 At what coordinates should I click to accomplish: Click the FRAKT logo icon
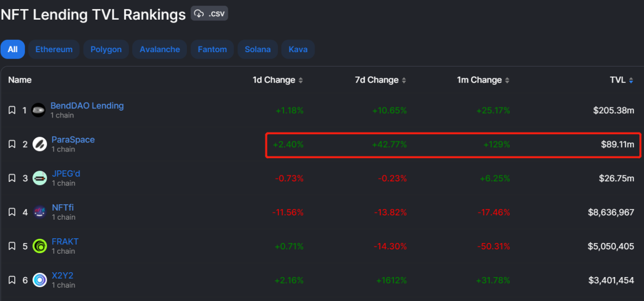40,246
